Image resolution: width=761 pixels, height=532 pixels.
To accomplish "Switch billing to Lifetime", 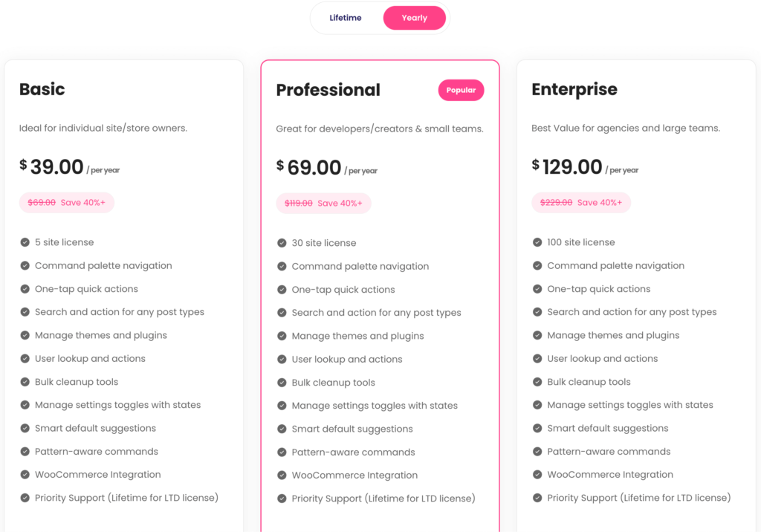I will click(x=347, y=17).
